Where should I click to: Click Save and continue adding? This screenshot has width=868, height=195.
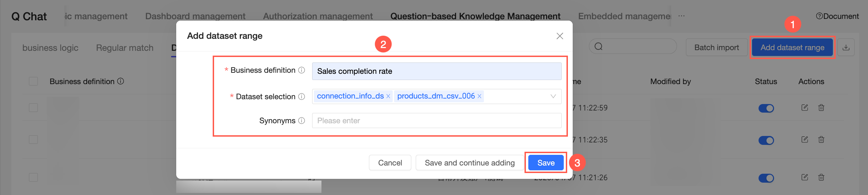pos(470,163)
